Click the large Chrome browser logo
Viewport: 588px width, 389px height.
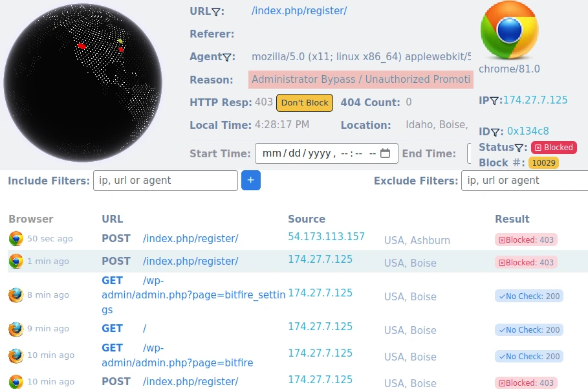(x=509, y=30)
